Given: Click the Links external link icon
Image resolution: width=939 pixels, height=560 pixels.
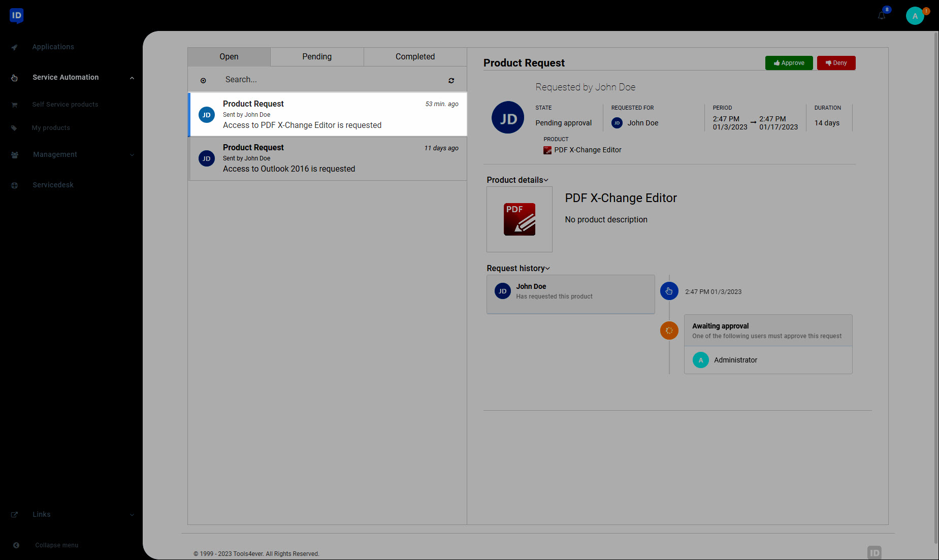Looking at the screenshot, I should [14, 515].
